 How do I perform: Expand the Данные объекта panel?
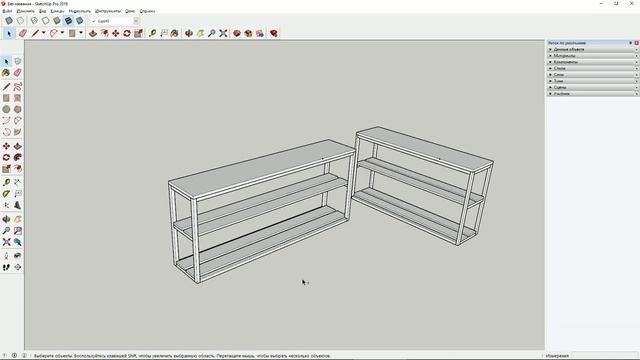click(x=593, y=49)
